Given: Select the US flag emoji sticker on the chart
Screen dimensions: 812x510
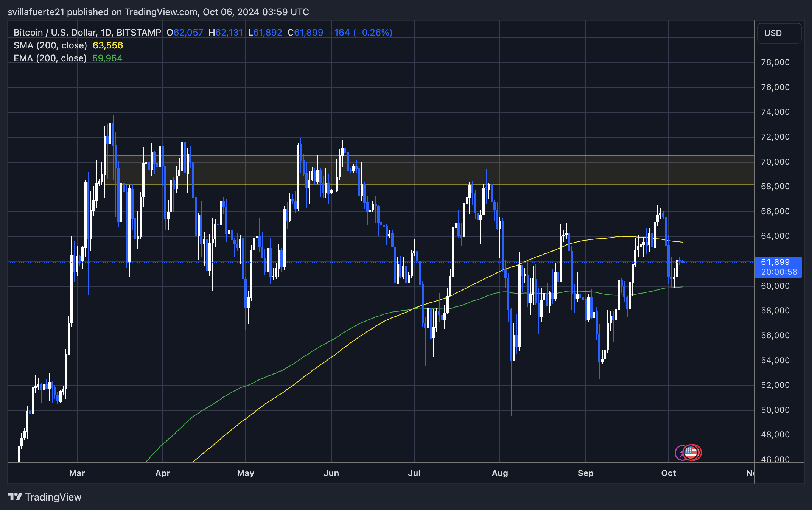Looking at the screenshot, I should [x=692, y=452].
